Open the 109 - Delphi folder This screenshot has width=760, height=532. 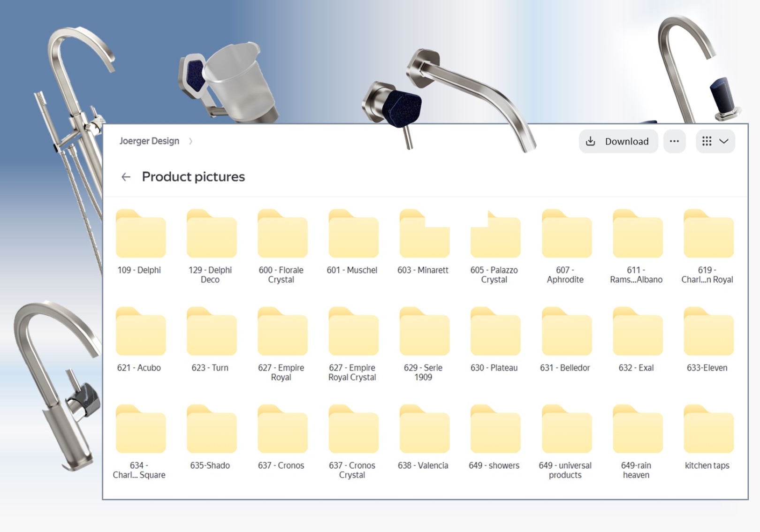click(140, 235)
